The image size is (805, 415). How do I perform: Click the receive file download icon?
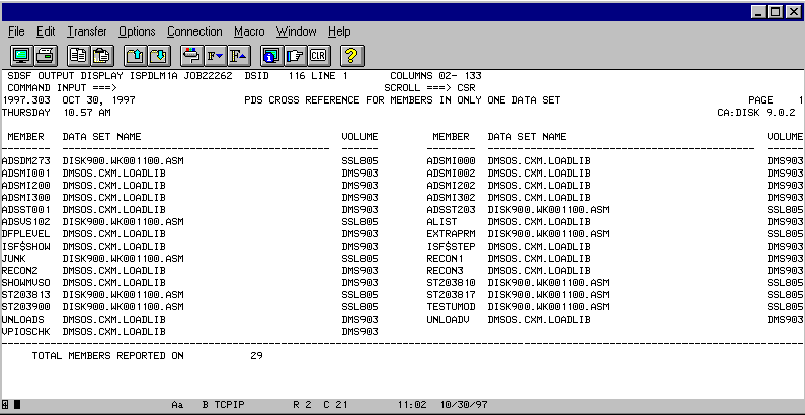159,55
